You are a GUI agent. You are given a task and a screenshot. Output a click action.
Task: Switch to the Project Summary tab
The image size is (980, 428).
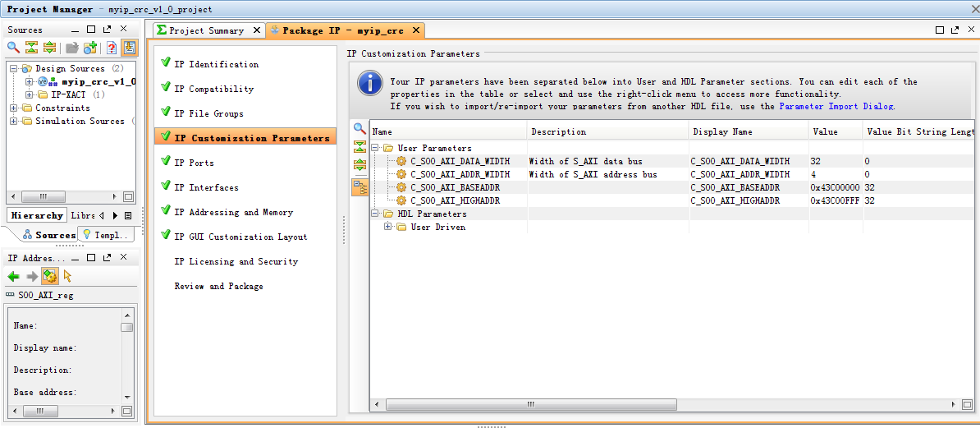point(207,30)
